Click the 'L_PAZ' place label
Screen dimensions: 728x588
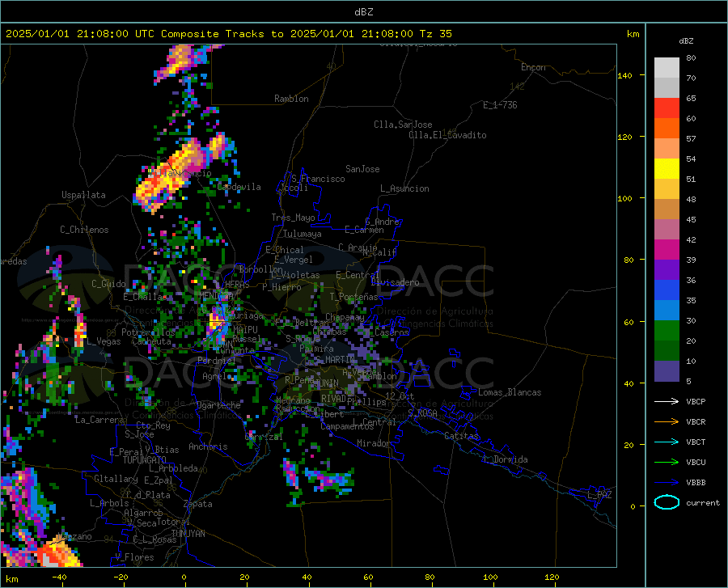[x=599, y=495]
